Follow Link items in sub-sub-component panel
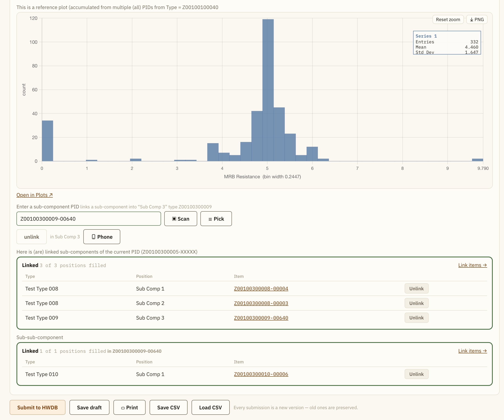 point(472,351)
